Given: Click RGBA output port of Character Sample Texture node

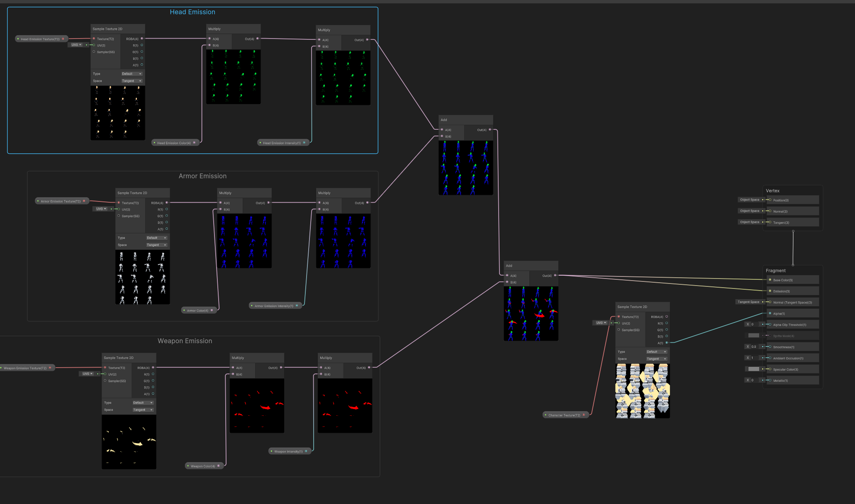Looking at the screenshot, I should (x=667, y=317).
